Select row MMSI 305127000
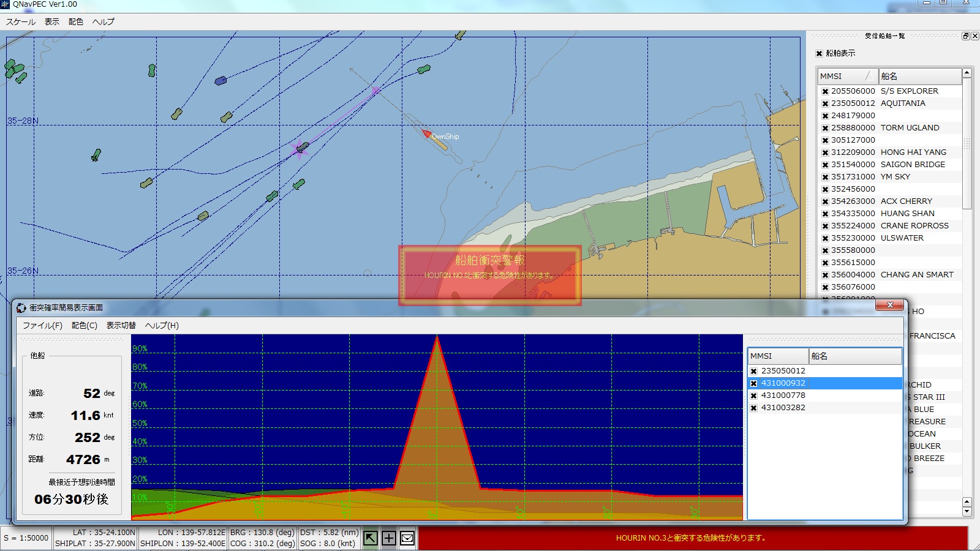The width and height of the screenshot is (980, 551). 890,140
